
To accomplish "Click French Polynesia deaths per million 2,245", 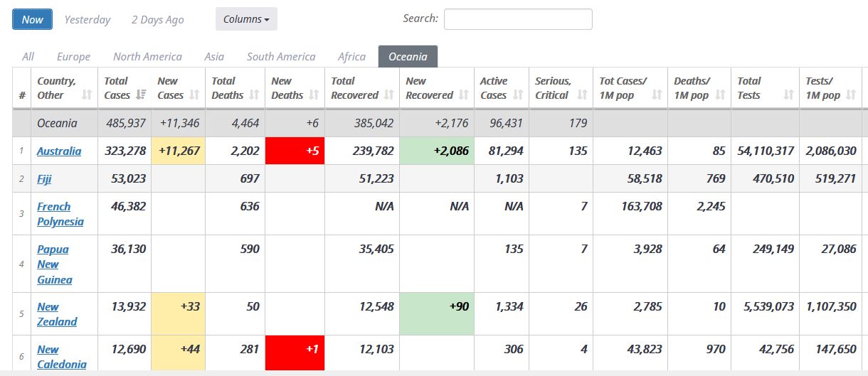I will (711, 207).
